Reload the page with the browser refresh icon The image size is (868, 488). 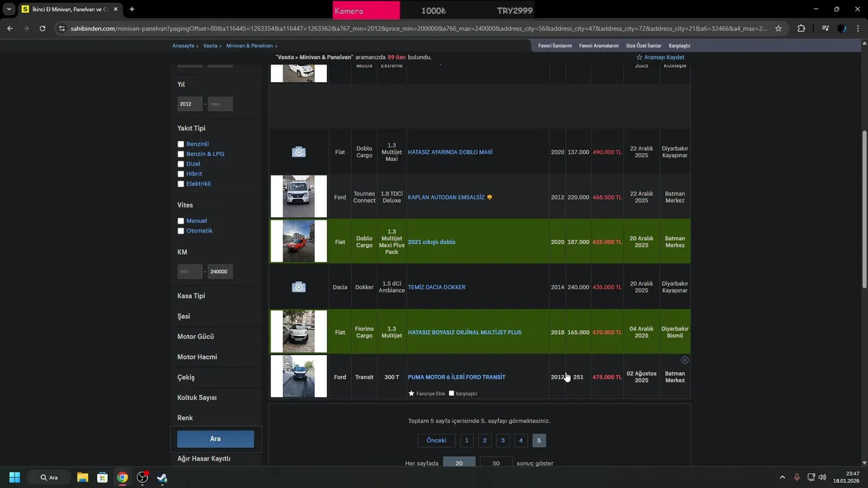click(x=42, y=28)
